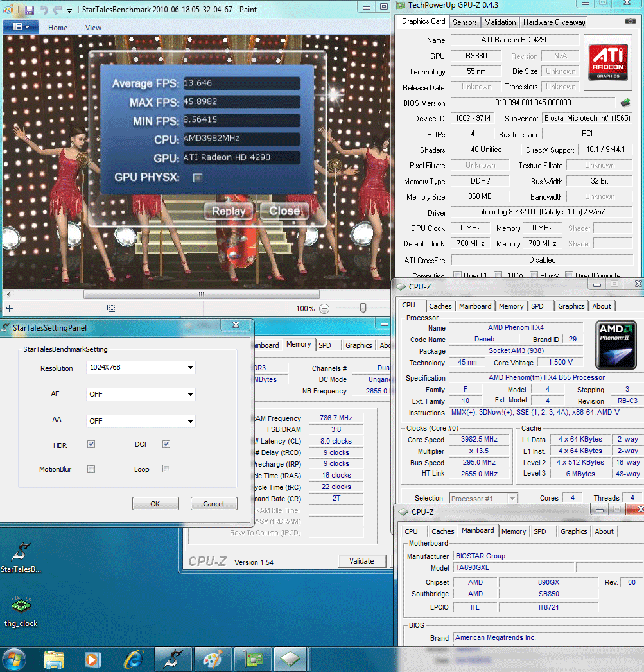Open the Memory tab in lower CPU-Z window
The image size is (644, 672).
tap(513, 531)
